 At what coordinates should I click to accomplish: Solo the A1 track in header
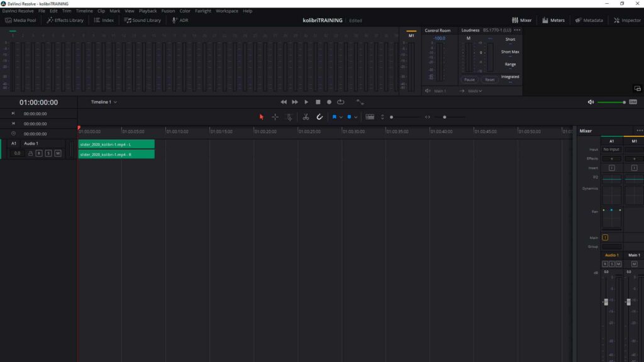pyautogui.click(x=48, y=153)
